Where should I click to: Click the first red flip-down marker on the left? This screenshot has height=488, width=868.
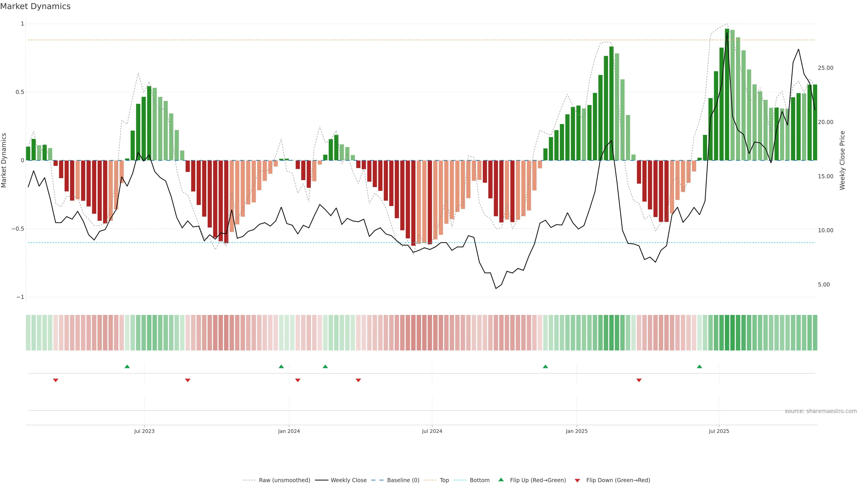coord(56,380)
